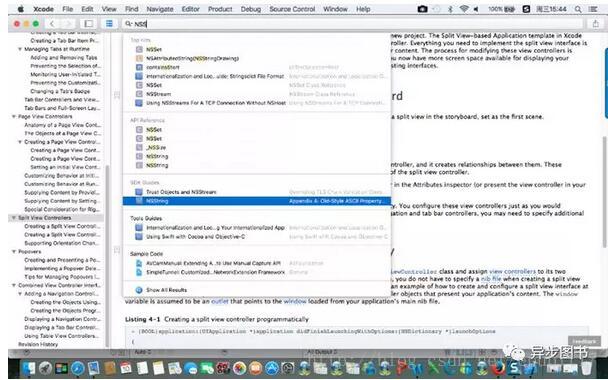Open the Navigate menu
The image size is (608, 380).
pyautogui.click(x=160, y=9)
